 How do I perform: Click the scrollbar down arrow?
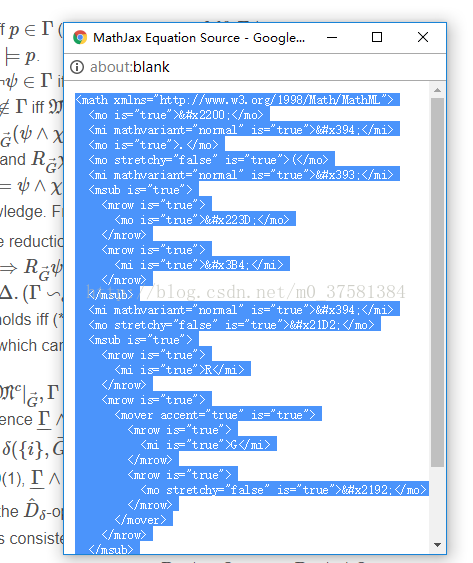(437, 545)
